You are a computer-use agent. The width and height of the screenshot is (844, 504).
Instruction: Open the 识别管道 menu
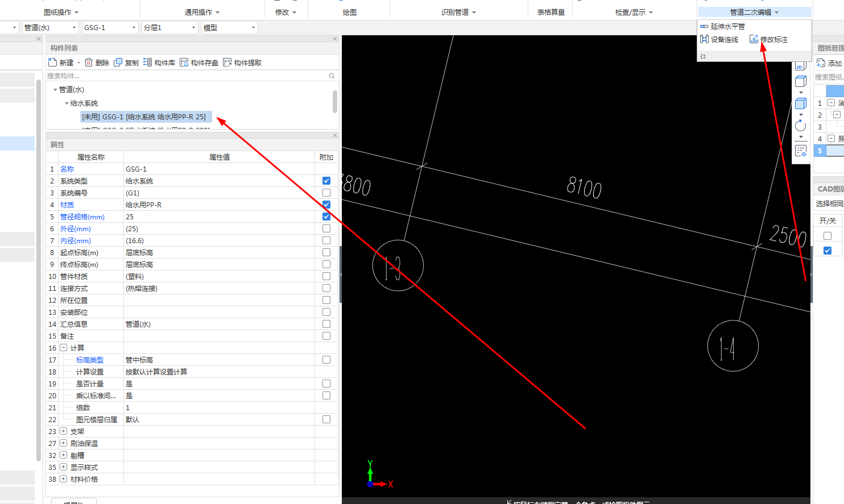pyautogui.click(x=459, y=12)
